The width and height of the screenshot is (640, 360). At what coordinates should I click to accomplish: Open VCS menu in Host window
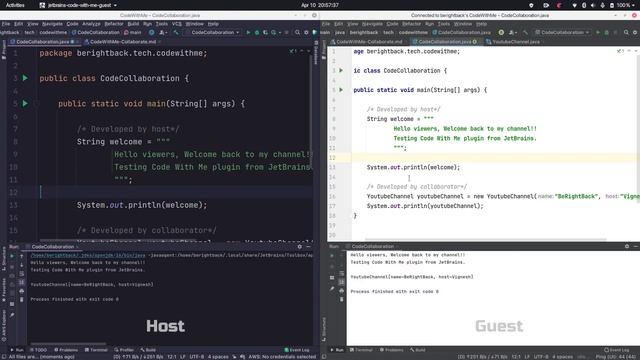tap(177, 24)
